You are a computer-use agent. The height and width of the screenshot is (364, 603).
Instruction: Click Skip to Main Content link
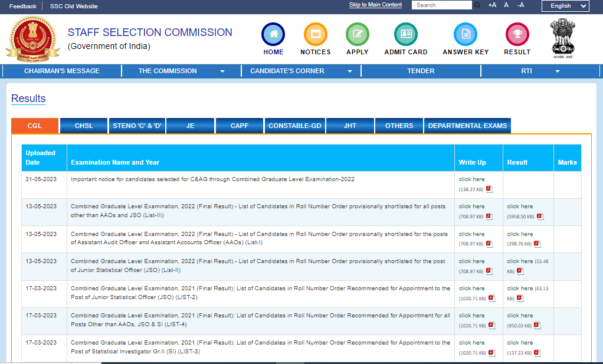(x=375, y=5)
